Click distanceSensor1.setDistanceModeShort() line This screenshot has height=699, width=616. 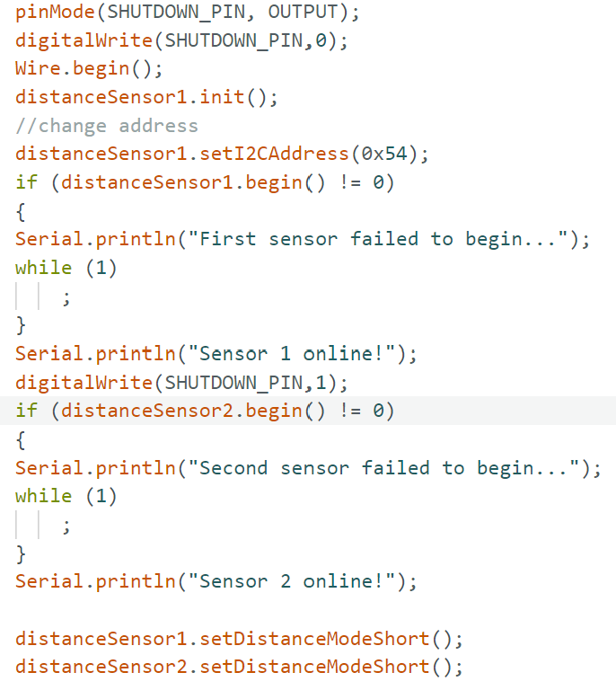click(239, 639)
